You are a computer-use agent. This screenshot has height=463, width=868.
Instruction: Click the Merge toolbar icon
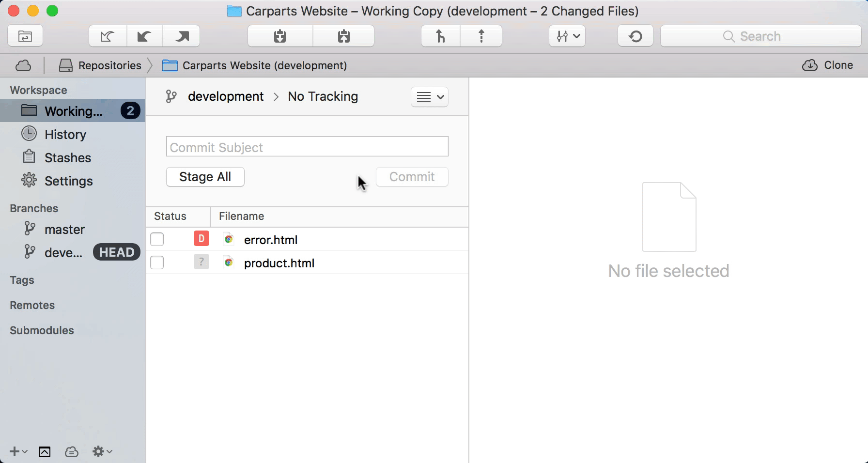pyautogui.click(x=440, y=36)
